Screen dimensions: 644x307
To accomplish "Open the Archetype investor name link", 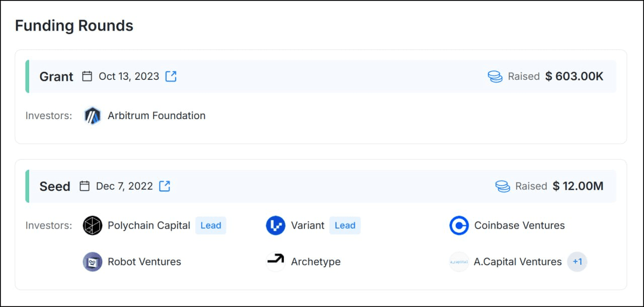I will point(316,262).
